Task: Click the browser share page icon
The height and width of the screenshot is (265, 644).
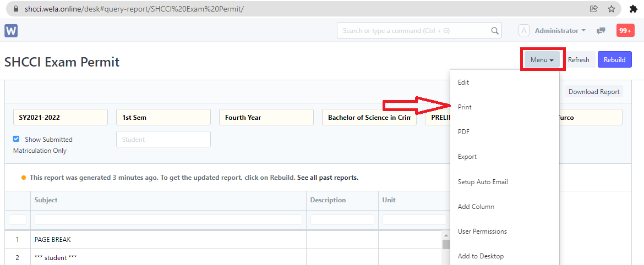Action: click(x=593, y=9)
